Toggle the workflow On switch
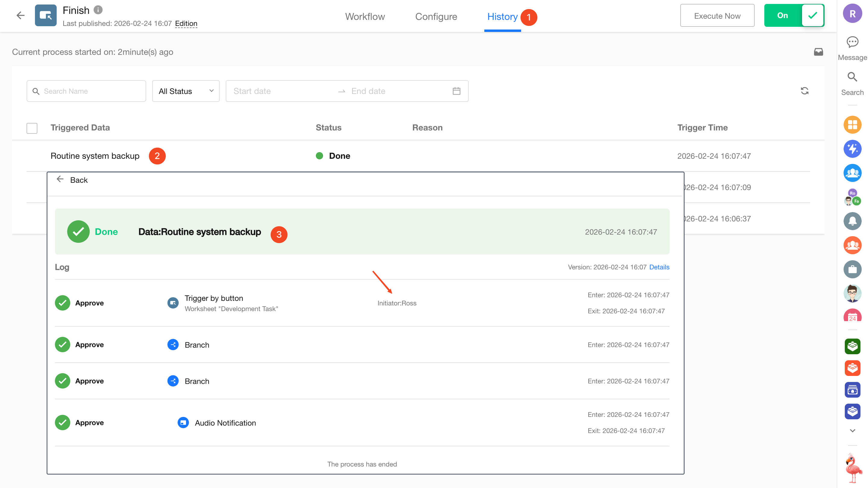 (794, 15)
